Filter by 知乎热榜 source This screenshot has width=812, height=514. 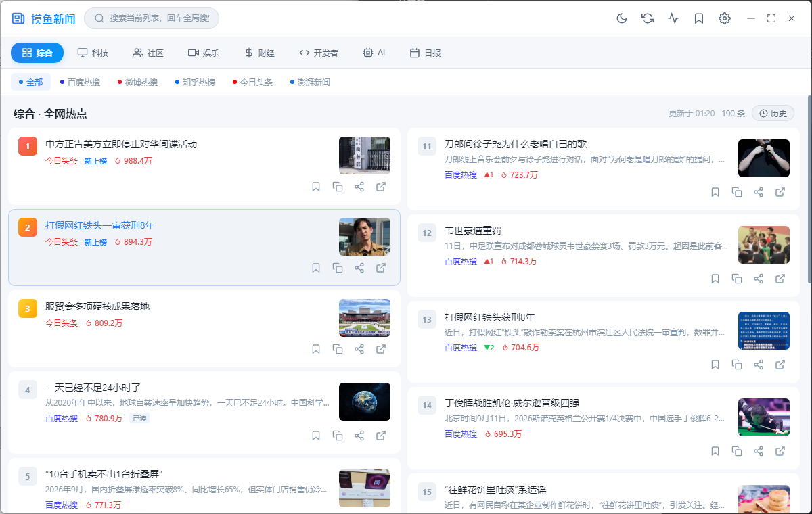click(195, 82)
